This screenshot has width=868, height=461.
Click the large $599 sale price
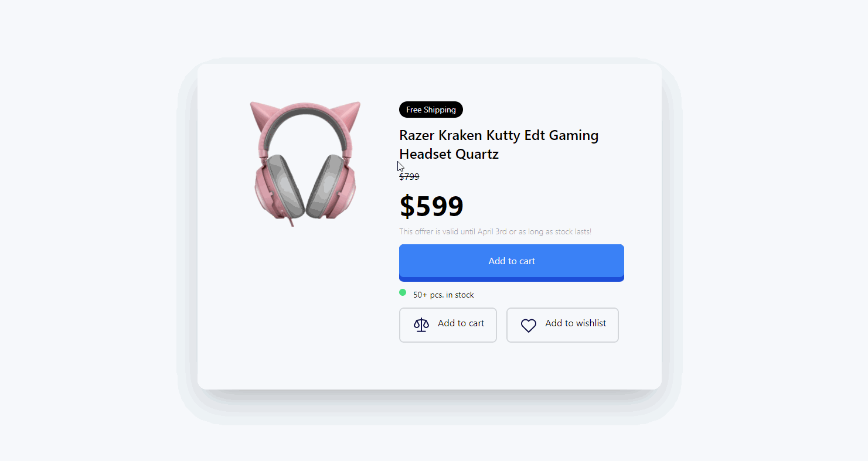coord(431,206)
